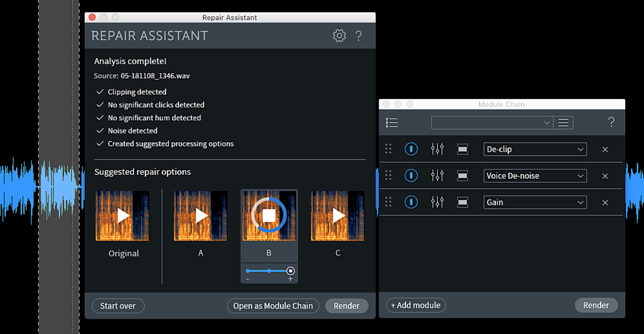Click option B intensity slider handle
The height and width of the screenshot is (334, 644).
pos(291,271)
